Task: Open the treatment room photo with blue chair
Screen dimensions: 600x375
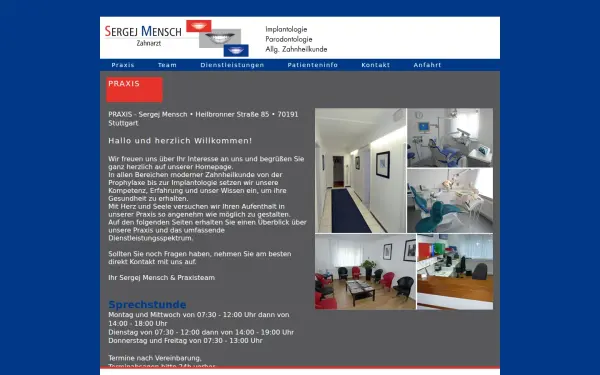Action: click(x=450, y=137)
